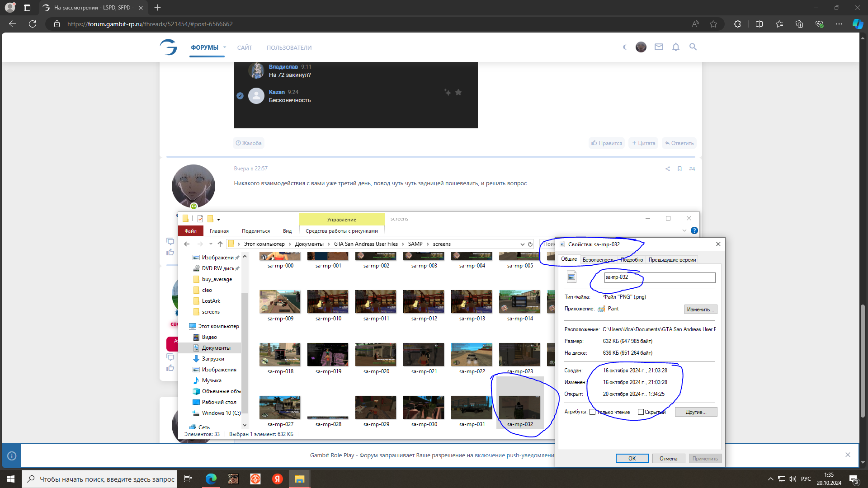Open the browser Extensions puzzle icon
The width and height of the screenshot is (868, 488).
(x=737, y=24)
